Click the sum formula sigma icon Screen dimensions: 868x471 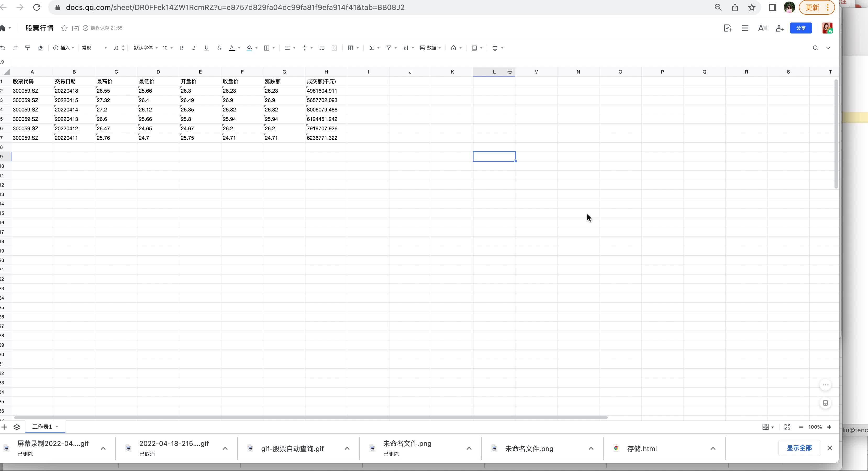coord(371,48)
